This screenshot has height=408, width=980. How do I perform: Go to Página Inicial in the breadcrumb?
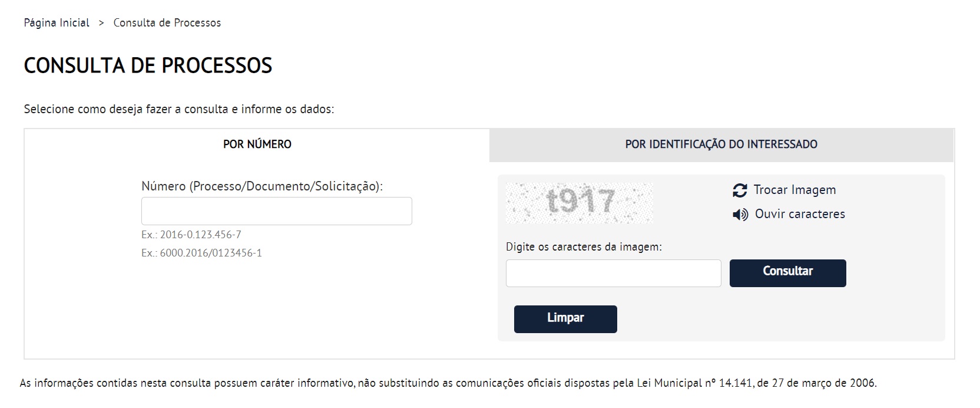pyautogui.click(x=57, y=23)
